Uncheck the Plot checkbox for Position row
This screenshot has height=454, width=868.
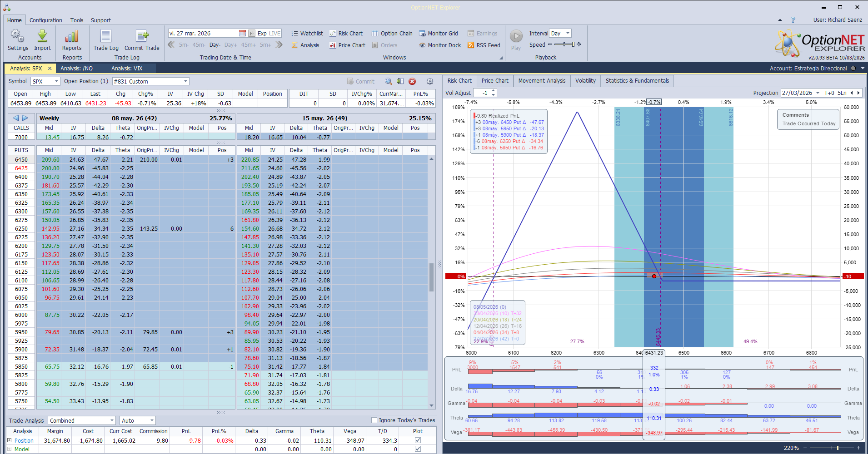point(417,440)
